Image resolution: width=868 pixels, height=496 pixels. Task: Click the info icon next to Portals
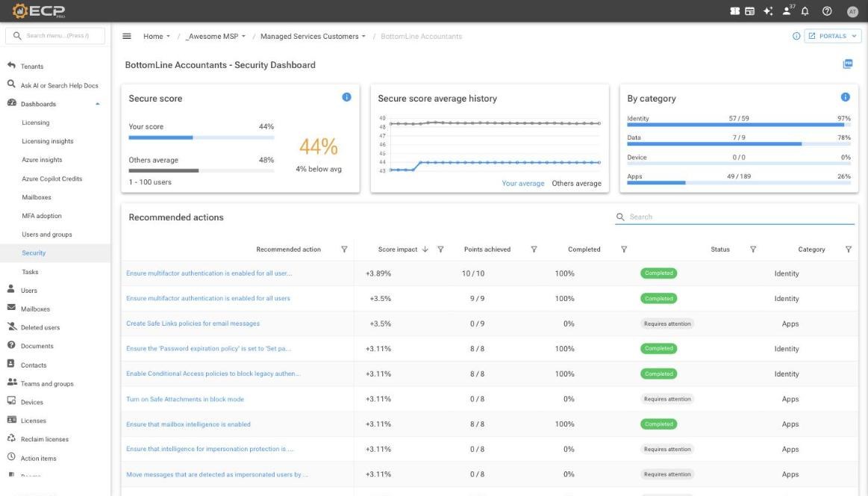click(x=796, y=36)
